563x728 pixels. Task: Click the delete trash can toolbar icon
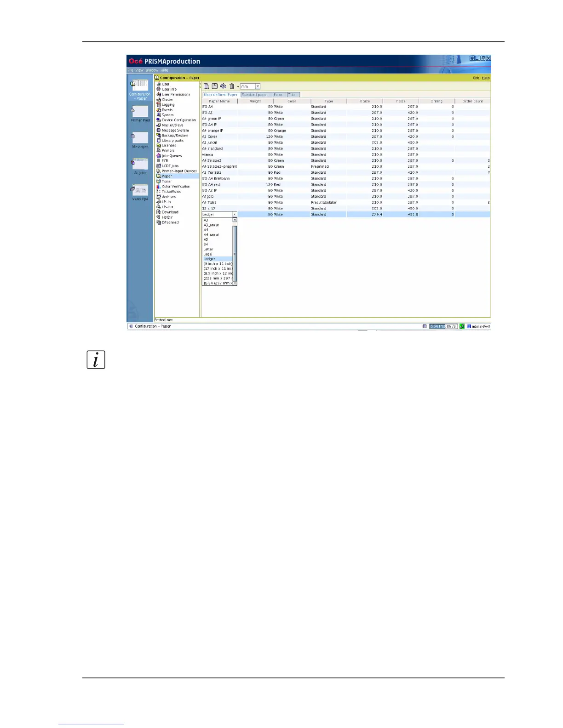tap(232, 86)
